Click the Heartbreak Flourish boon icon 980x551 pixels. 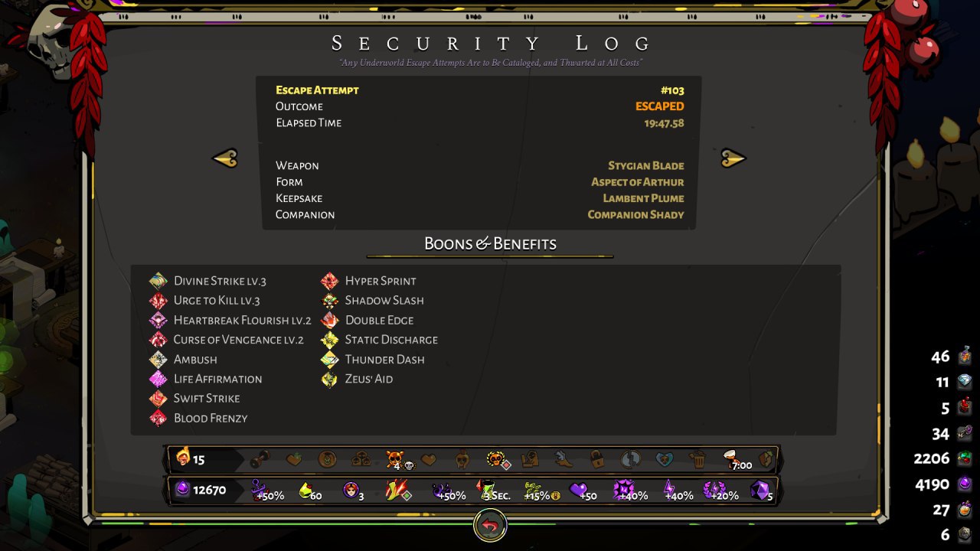tap(158, 320)
